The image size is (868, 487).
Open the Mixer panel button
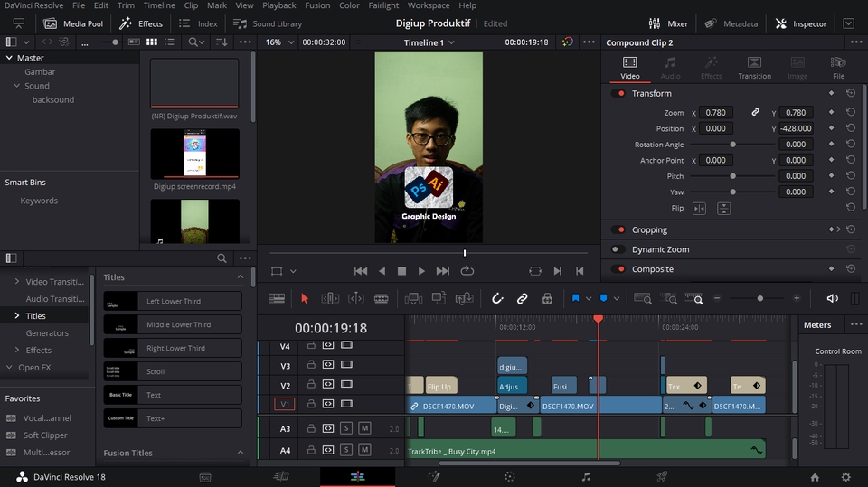668,23
